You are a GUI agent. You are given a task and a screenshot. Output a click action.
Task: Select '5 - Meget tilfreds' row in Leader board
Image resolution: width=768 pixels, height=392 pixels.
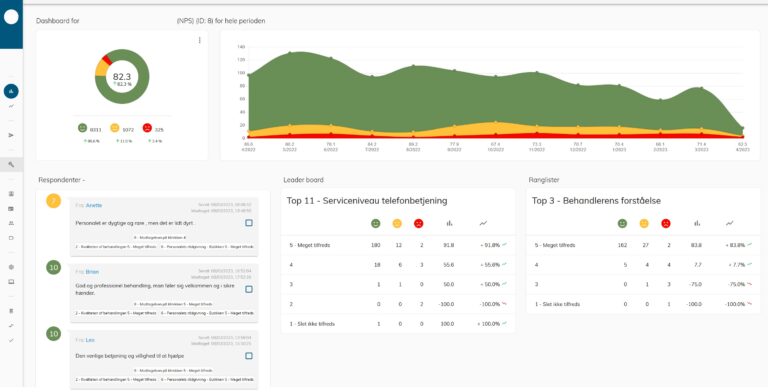pyautogui.click(x=398, y=245)
